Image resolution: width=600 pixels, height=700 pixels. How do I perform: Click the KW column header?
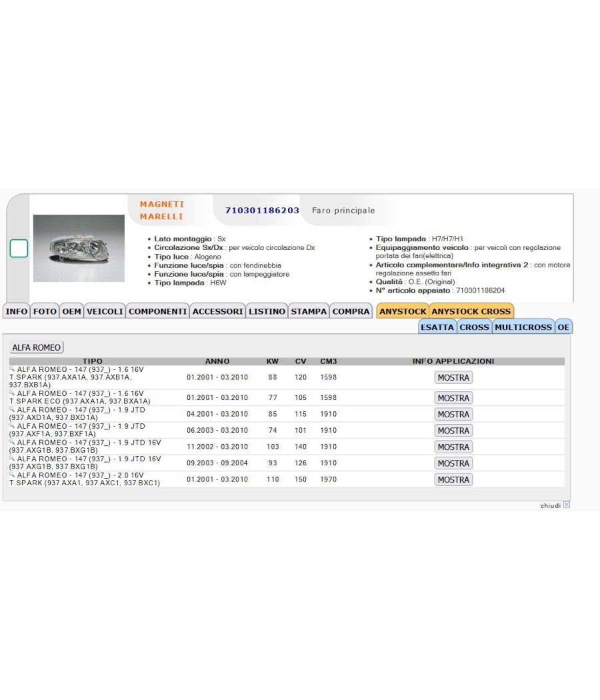(x=272, y=361)
